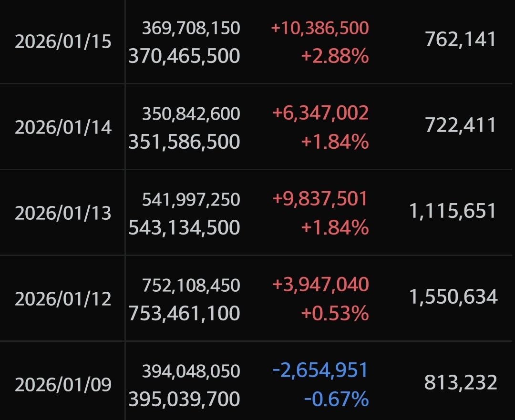This screenshot has height=420, width=515.
Task: Click the +0.53% change percentage
Action: pyautogui.click(x=335, y=313)
